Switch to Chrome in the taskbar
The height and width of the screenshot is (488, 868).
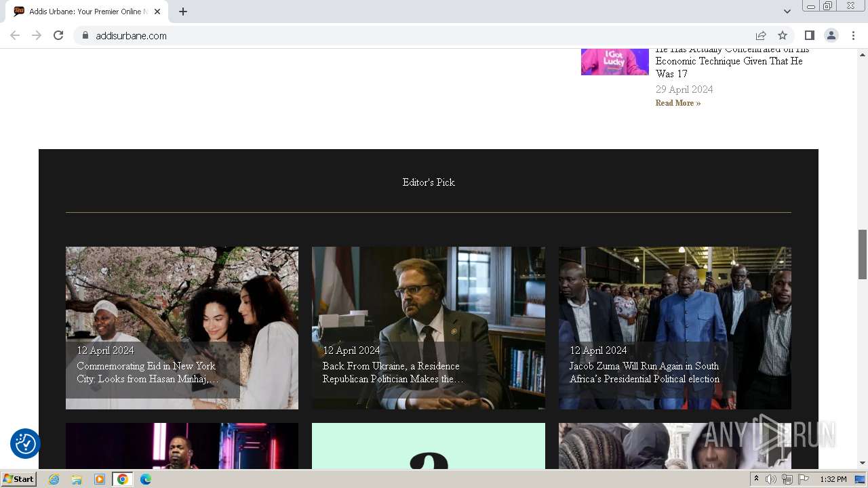123,479
